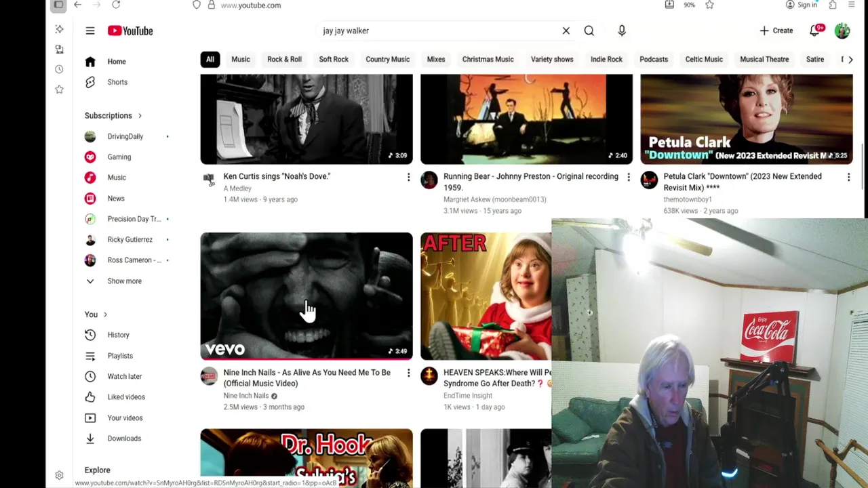This screenshot has width=868, height=488.
Task: Reload the page with browser refresh icon
Action: [116, 5]
